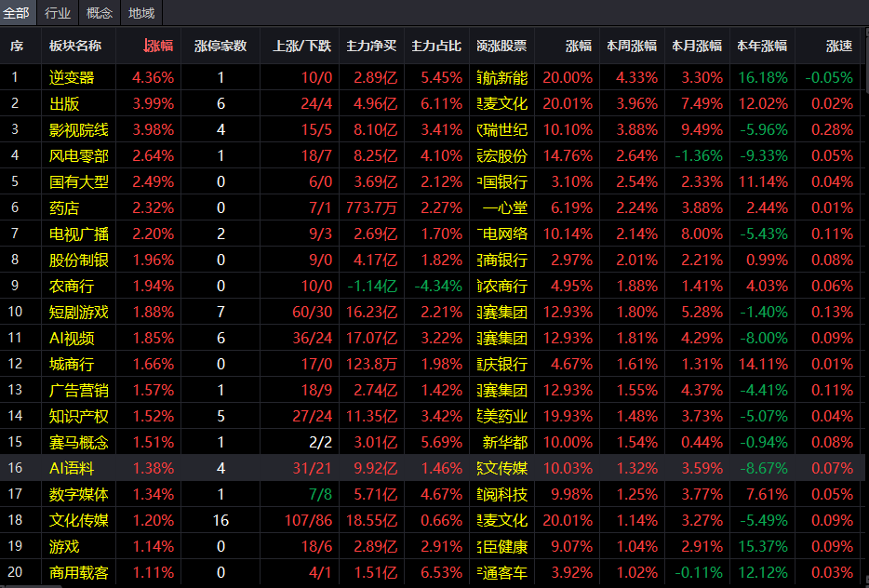The image size is (869, 588).
Task: Sort by the 上涨/下跌 column header
Action: [302, 46]
